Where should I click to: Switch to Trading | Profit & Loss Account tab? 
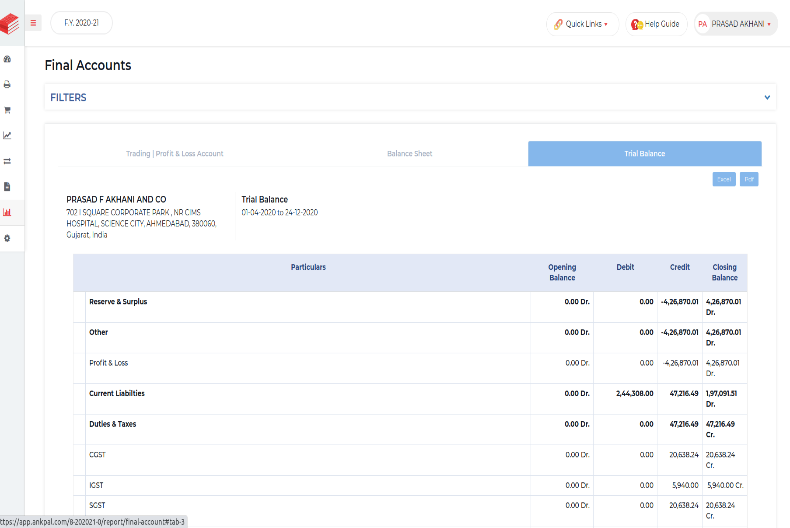point(175,154)
